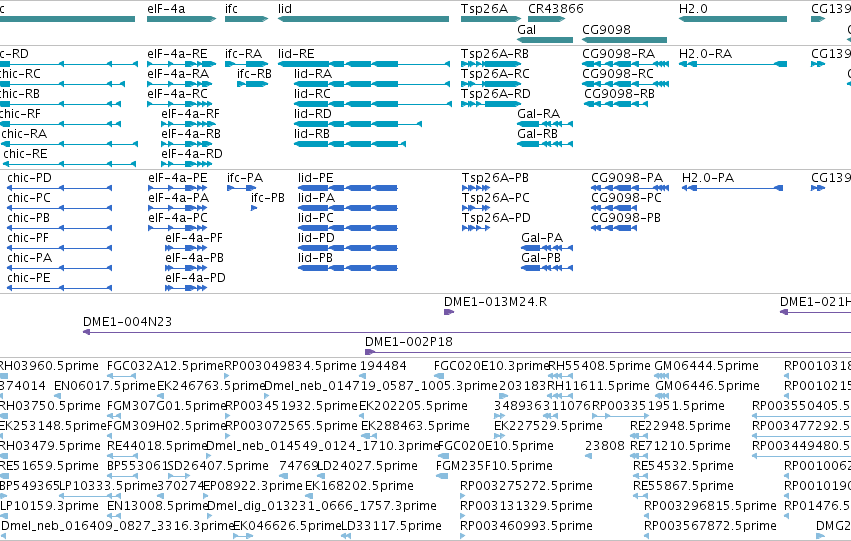
Task: Select transcript Tsp26A-RB
Action: (491, 64)
